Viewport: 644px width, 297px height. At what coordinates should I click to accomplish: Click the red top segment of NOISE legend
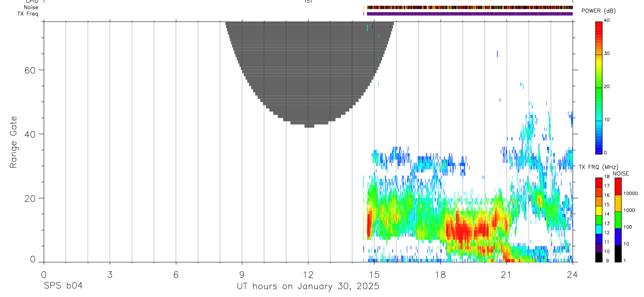[618, 186]
